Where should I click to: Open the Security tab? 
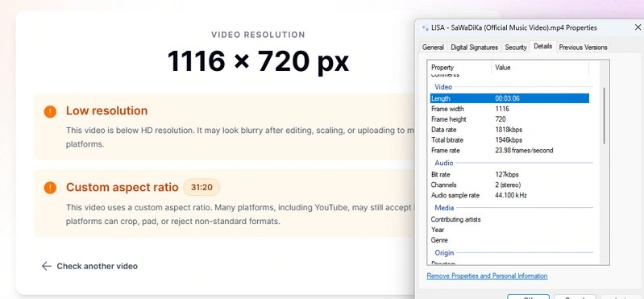pyautogui.click(x=516, y=48)
